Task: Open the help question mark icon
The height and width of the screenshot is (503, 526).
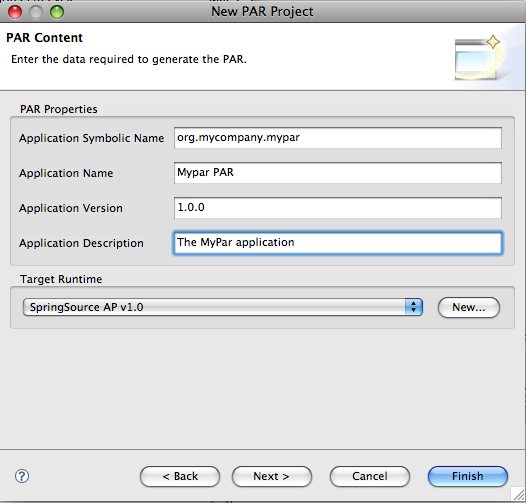Action: click(22, 476)
